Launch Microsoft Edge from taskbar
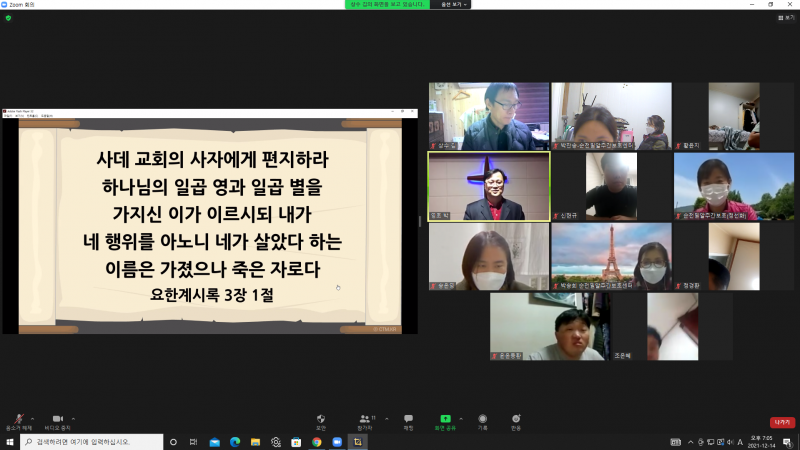This screenshot has height=450, width=800. (x=235, y=442)
